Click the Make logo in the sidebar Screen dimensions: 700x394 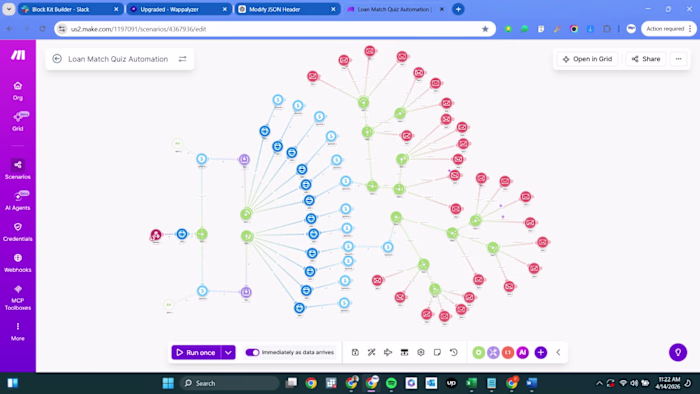tap(18, 55)
